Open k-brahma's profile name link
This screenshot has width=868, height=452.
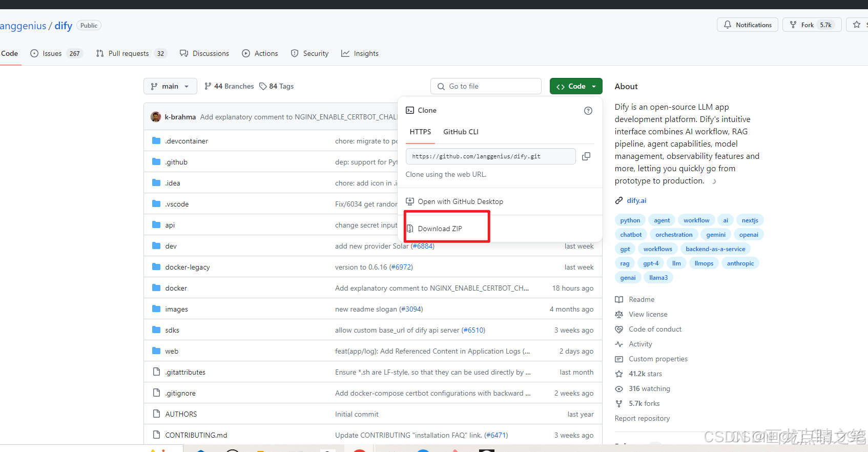point(180,117)
